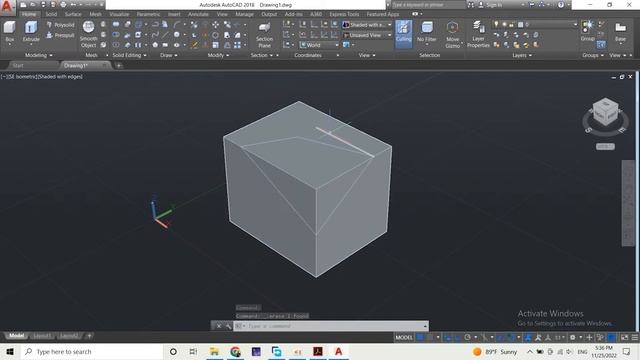Click the layer light bulb on/off icon
This screenshot has height=360, width=640.
click(x=496, y=25)
